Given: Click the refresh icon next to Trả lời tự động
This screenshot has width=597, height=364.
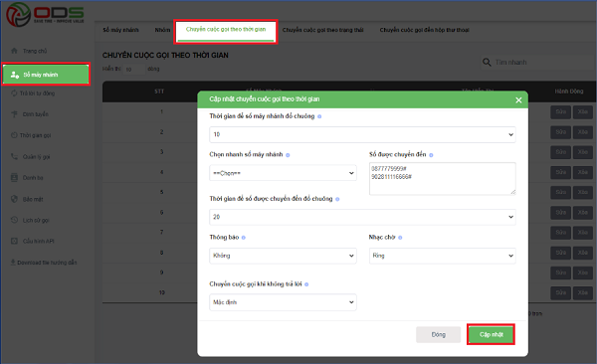Looking at the screenshot, I should pos(14,93).
